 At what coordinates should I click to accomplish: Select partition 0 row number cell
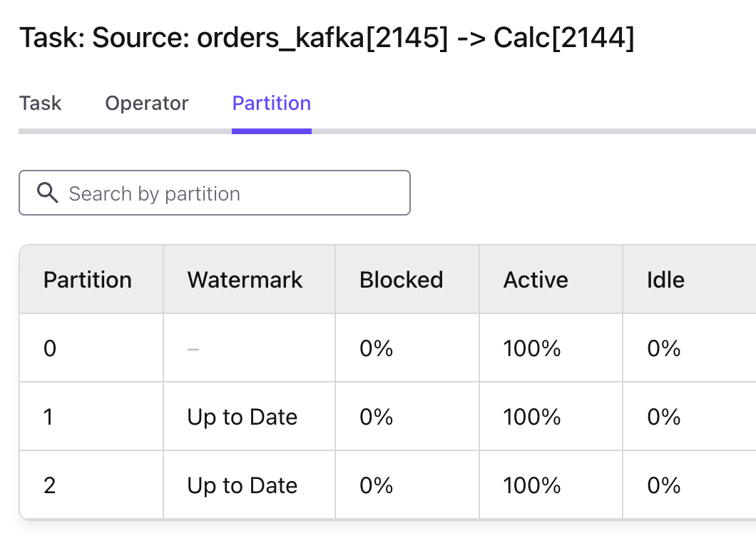[x=50, y=348]
